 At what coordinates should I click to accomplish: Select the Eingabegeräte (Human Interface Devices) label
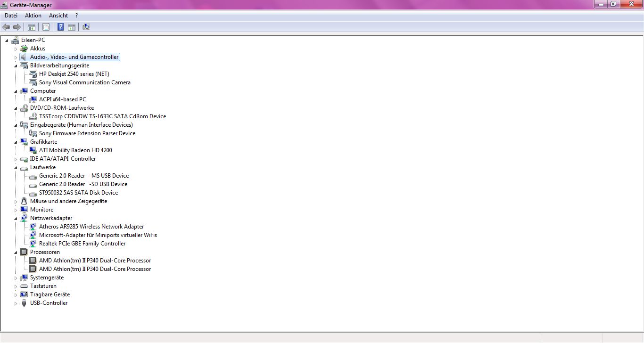pyautogui.click(x=82, y=125)
